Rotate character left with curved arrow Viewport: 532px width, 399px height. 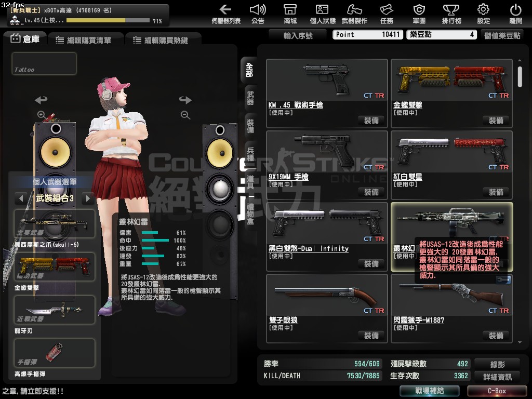point(41,100)
